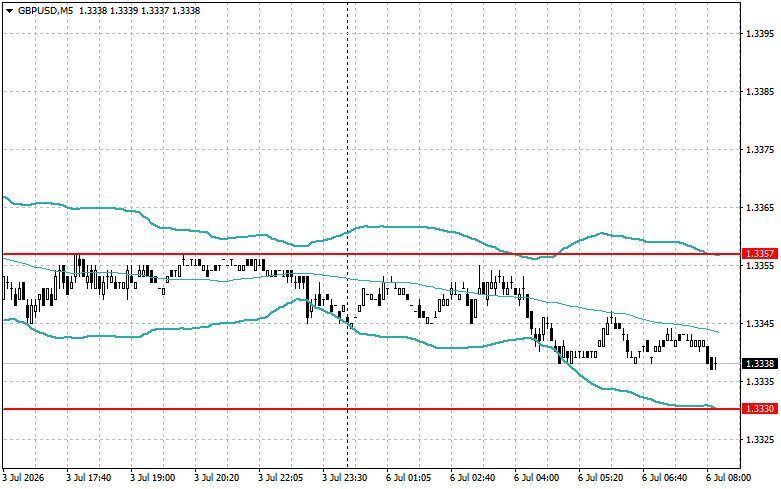
Task: Click the 3 Jul 17:40 time label
Action: tap(89, 478)
